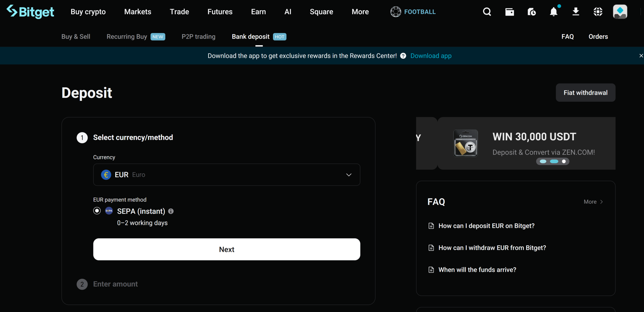
Task: Click the 'WIN 30,000 USDT' banner text
Action: tap(534, 137)
